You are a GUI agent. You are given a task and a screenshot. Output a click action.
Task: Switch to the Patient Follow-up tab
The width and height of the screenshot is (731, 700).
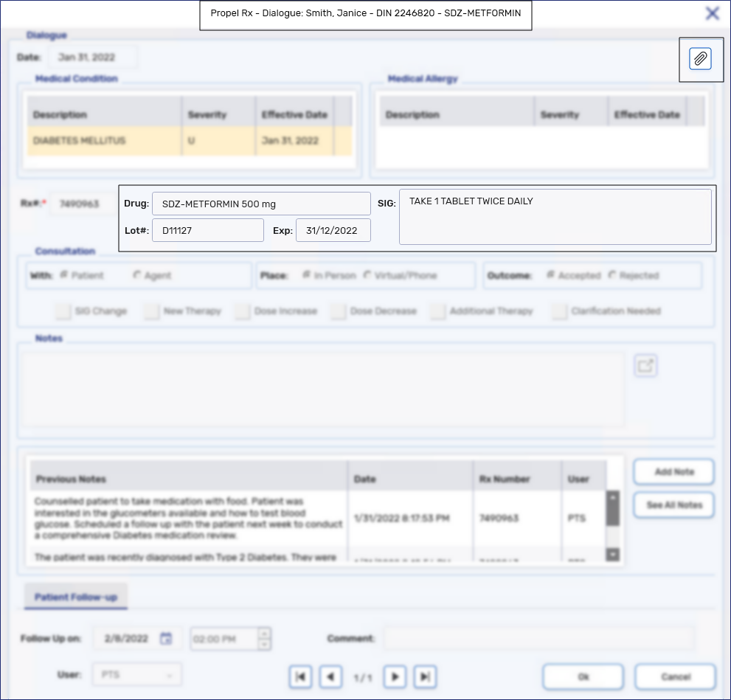75,597
